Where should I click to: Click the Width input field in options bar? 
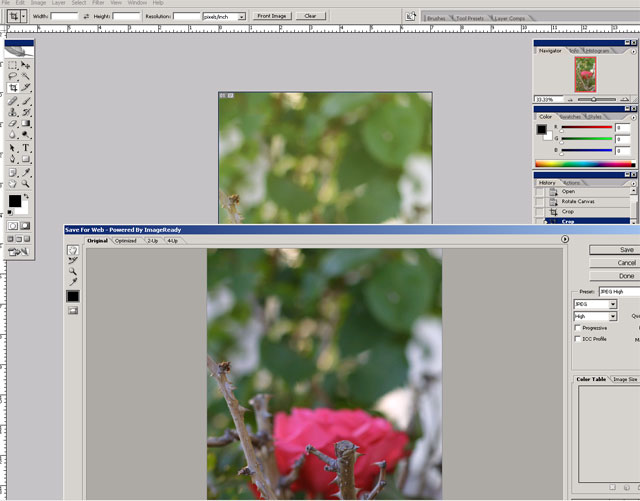65,17
